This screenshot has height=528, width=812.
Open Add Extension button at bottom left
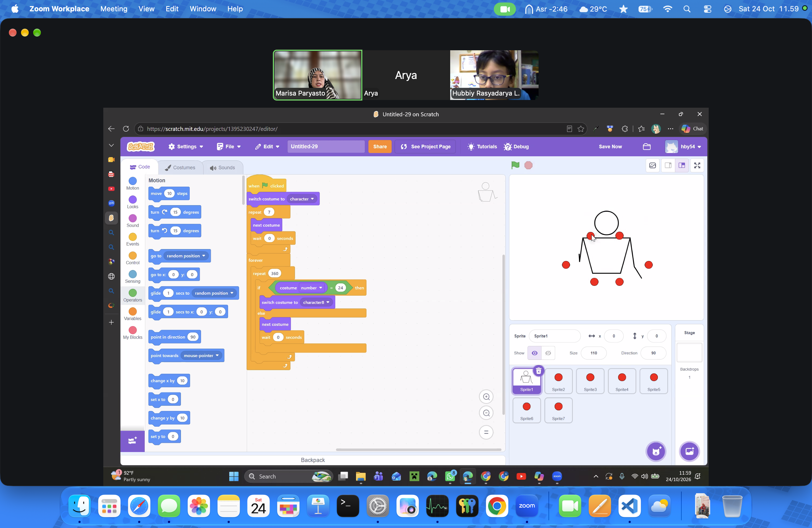click(132, 441)
